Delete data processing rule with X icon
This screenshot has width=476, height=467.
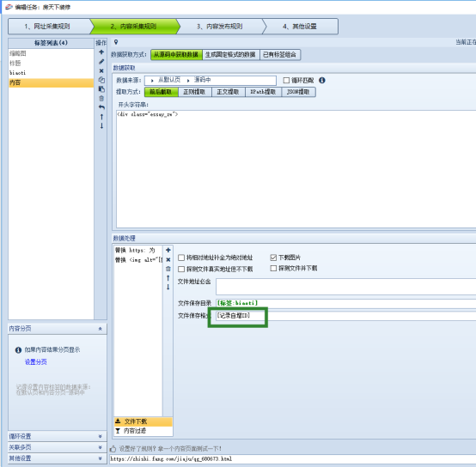click(x=168, y=259)
